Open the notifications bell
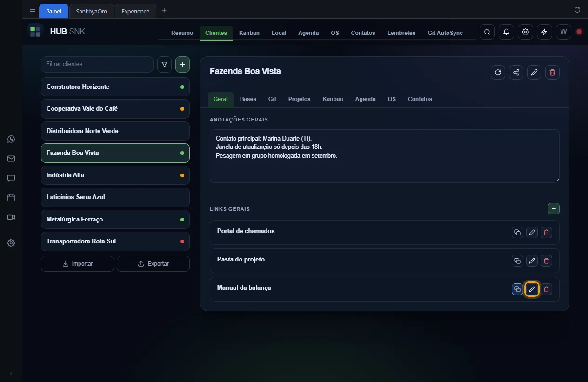588x382 pixels. (506, 32)
